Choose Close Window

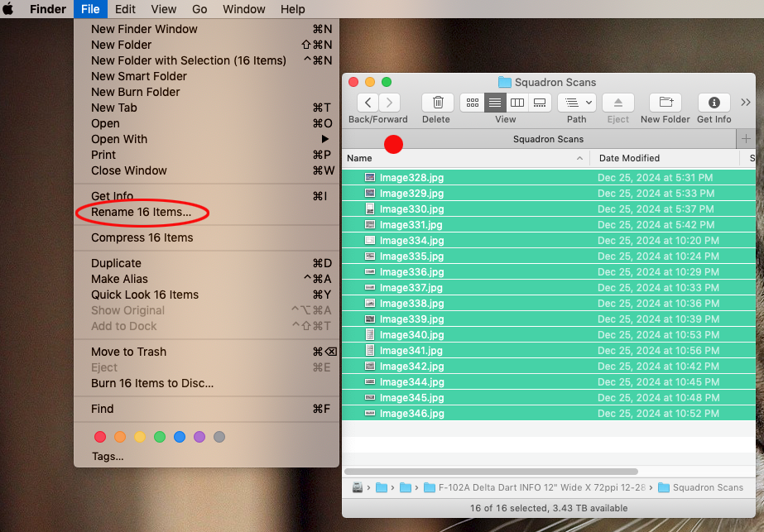point(206,170)
